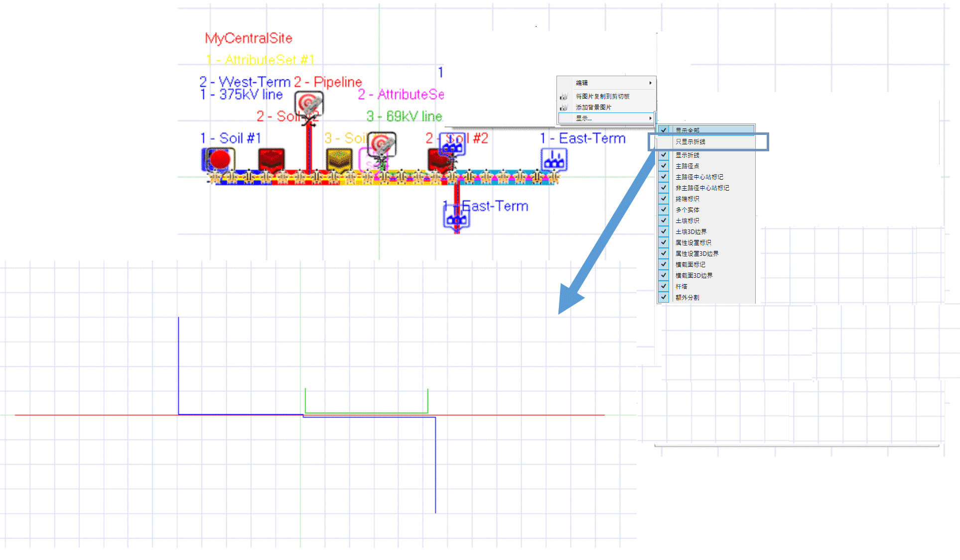Toggle 主路径点 checkbox off
This screenshot has width=960, height=560.
[664, 166]
